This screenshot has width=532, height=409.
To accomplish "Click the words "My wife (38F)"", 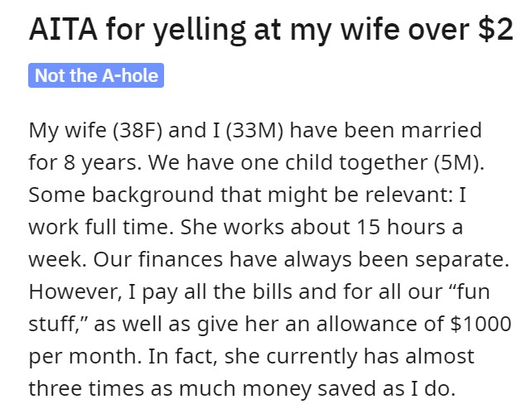I will pos(95,131).
